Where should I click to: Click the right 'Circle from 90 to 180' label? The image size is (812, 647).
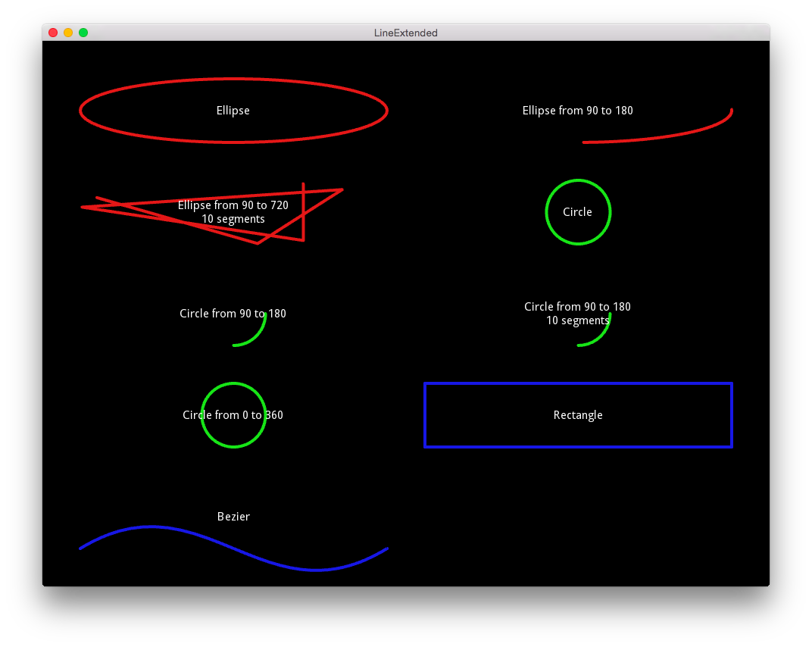point(577,307)
